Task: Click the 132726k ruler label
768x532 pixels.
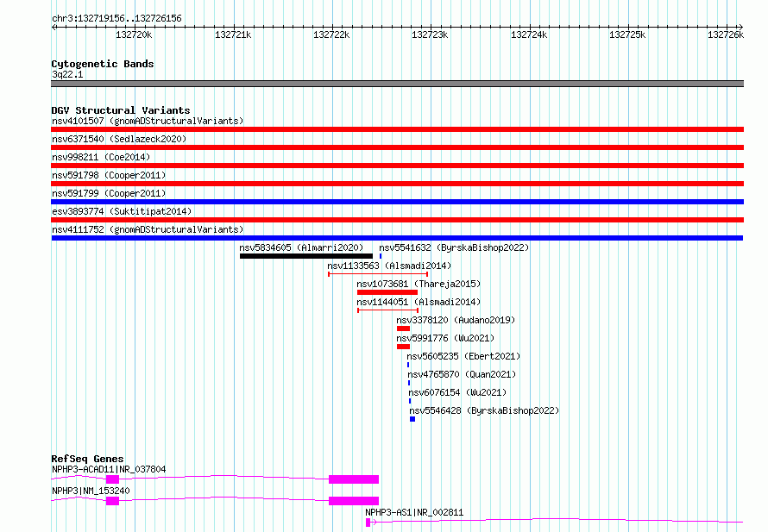Action: (726, 34)
